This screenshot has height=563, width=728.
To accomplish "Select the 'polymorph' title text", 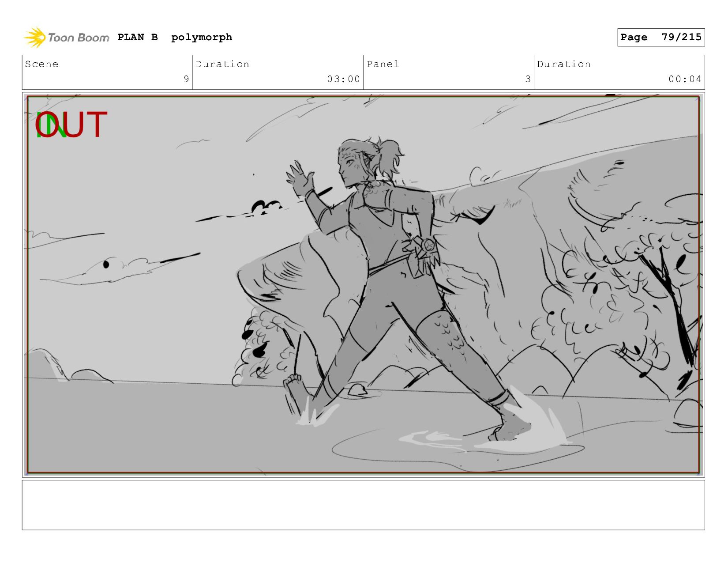I will (202, 38).
